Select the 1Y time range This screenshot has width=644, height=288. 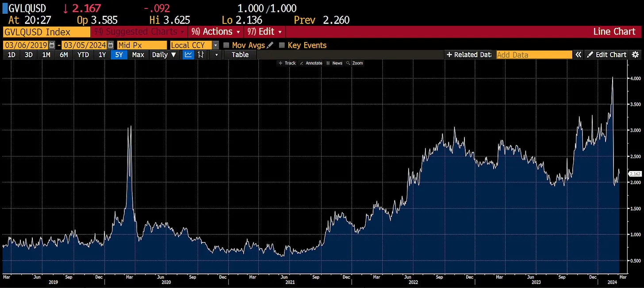point(102,55)
